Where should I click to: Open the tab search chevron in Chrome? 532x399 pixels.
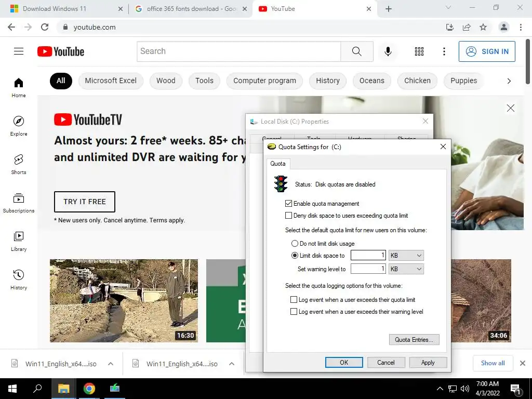(448, 7)
